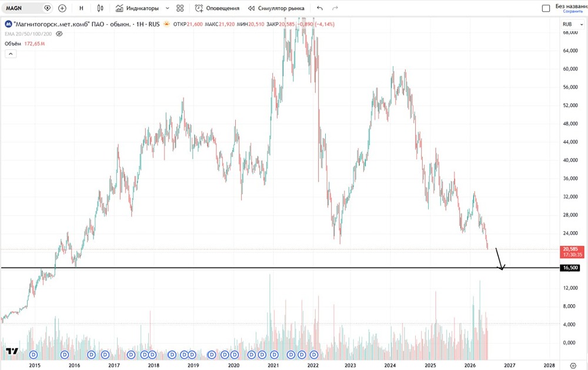588x370 pixels.
Task: Click the 172,65M volume value
Action: pos(35,44)
